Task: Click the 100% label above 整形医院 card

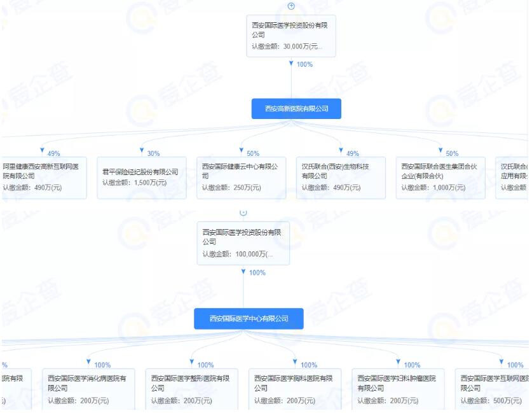Action: [205, 365]
